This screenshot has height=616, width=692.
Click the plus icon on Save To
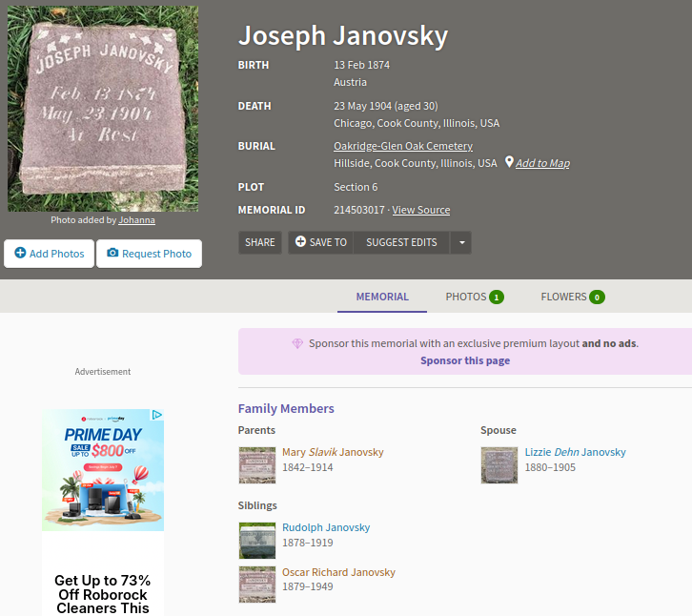(x=300, y=242)
